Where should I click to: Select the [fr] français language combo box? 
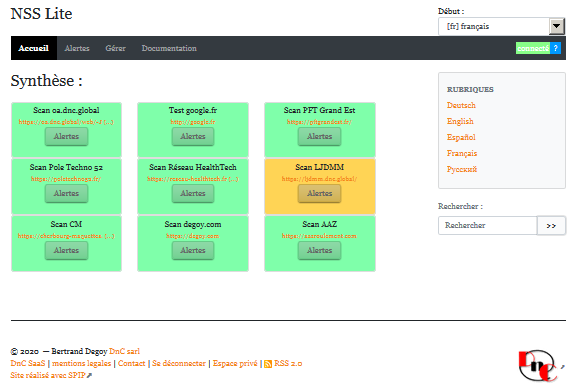click(x=501, y=26)
